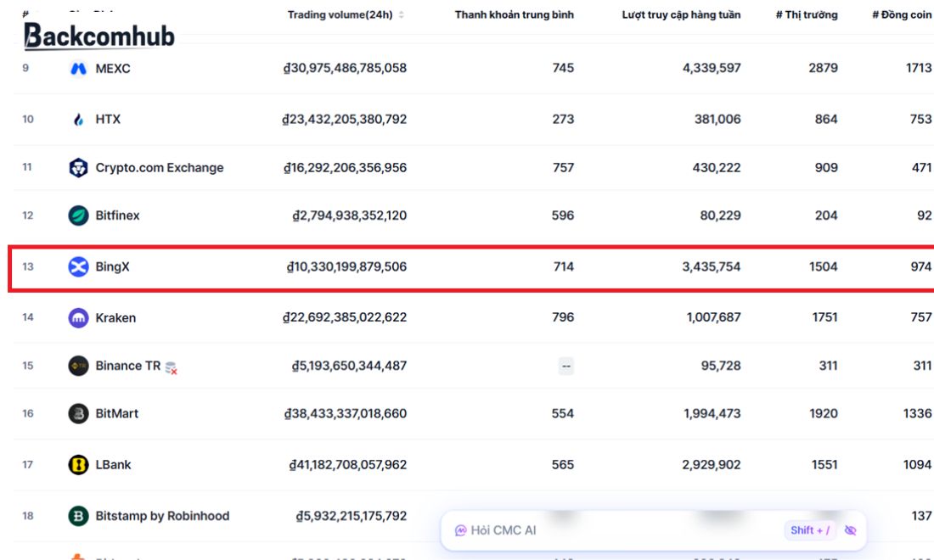This screenshot has width=934, height=560.
Task: Open the HTX exchange link
Action: [x=108, y=120]
